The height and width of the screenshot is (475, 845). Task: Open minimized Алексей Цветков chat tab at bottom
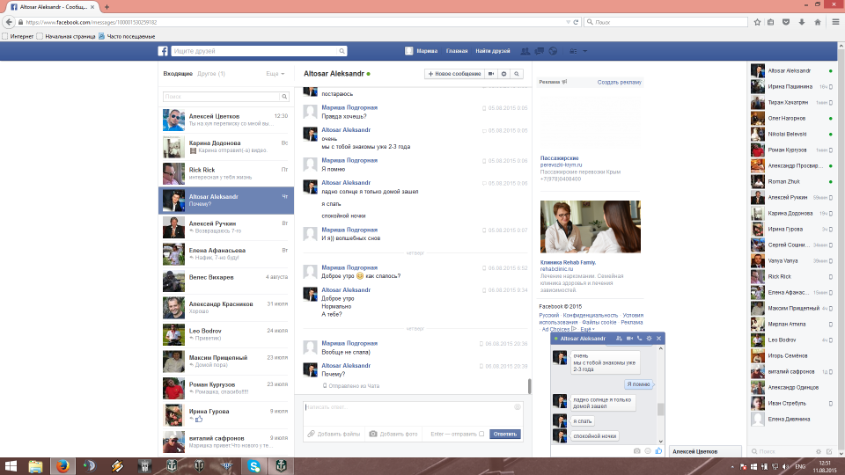[x=705, y=451]
